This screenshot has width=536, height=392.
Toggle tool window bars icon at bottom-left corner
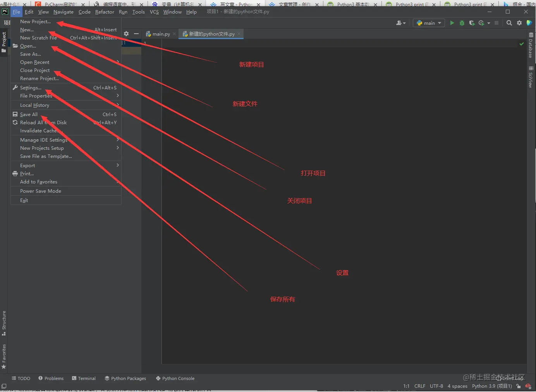4,386
